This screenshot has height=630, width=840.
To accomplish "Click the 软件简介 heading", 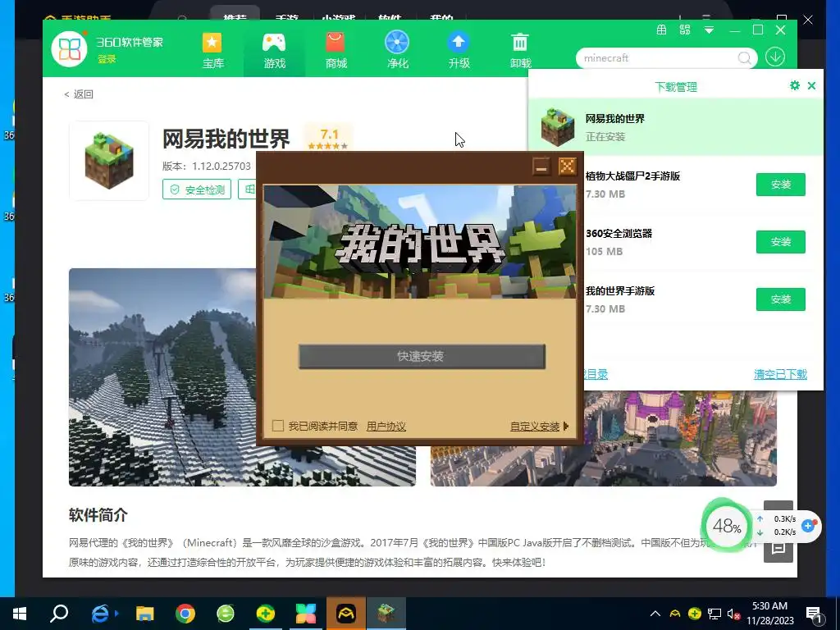I will (98, 515).
